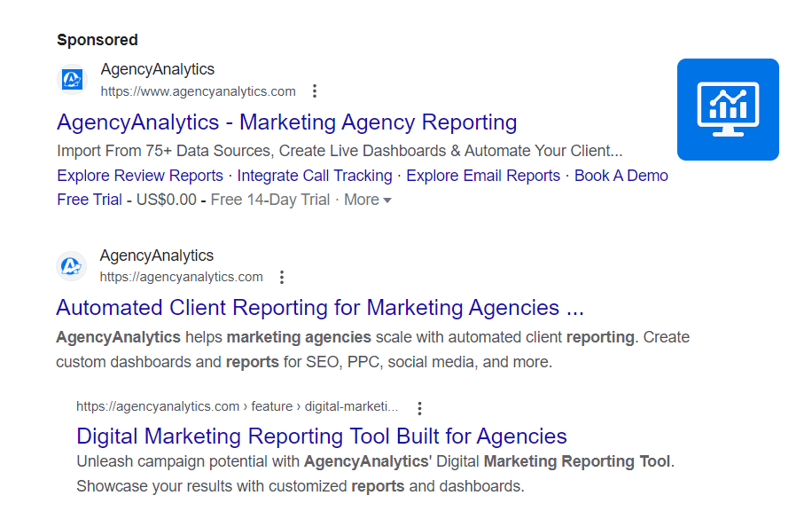Open the AgencyAnalytics - Marketing Agency Reporting ad

tap(286, 122)
